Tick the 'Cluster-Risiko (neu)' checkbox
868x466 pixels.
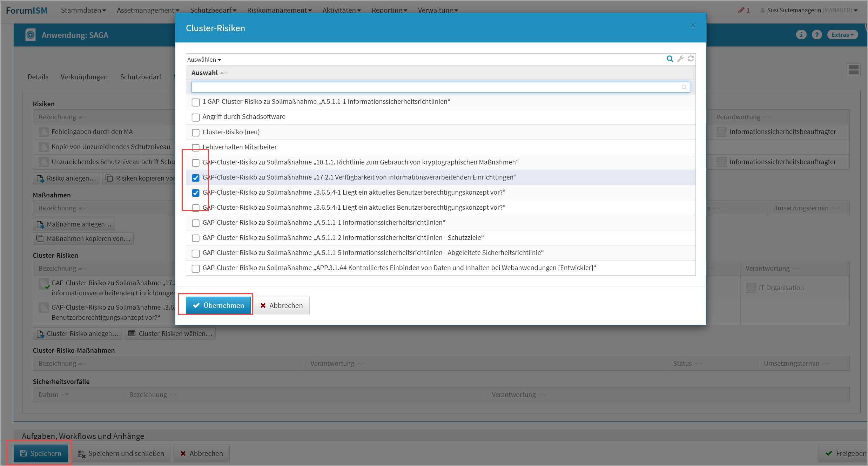196,133
